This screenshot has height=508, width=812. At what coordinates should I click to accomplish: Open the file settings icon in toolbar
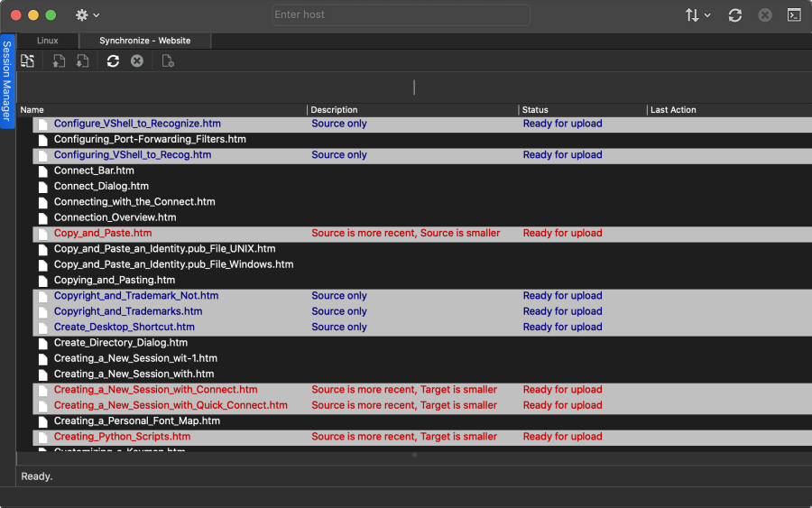[168, 60]
